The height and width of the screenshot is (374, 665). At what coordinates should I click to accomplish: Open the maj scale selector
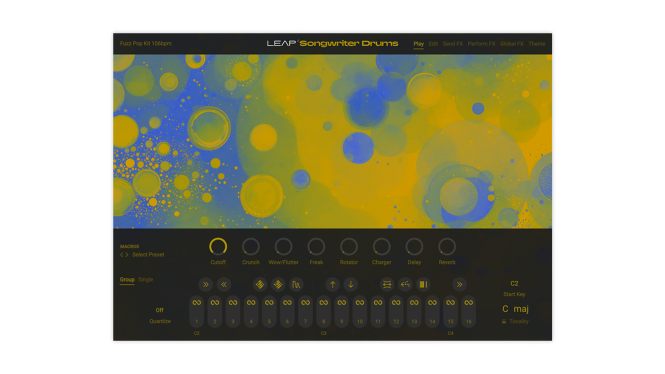pos(521,309)
